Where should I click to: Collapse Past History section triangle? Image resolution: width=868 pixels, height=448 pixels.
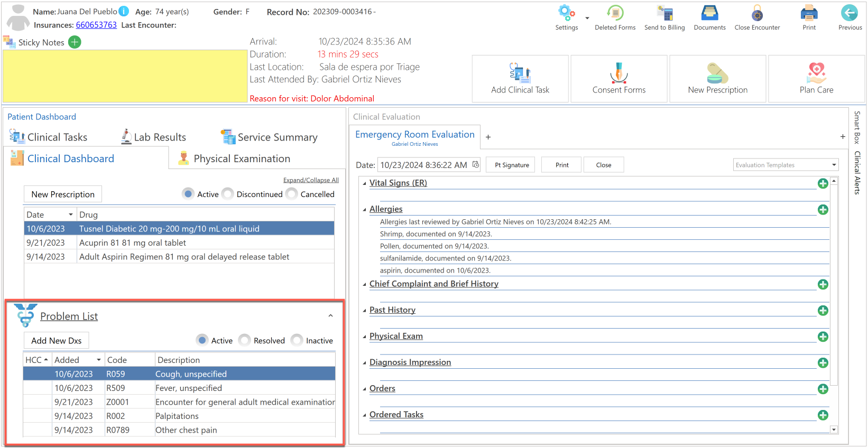pyautogui.click(x=364, y=311)
